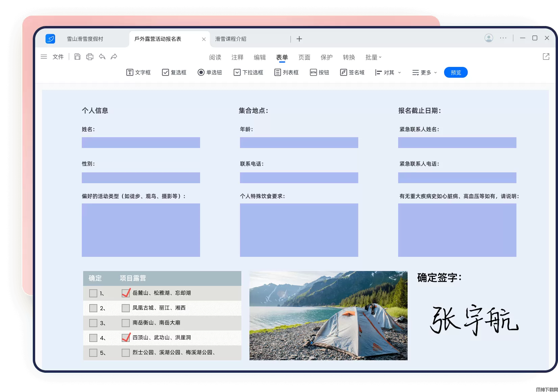Open the 编辑 menu tab
Viewport: 558px width, 392px height.
pyautogui.click(x=260, y=57)
